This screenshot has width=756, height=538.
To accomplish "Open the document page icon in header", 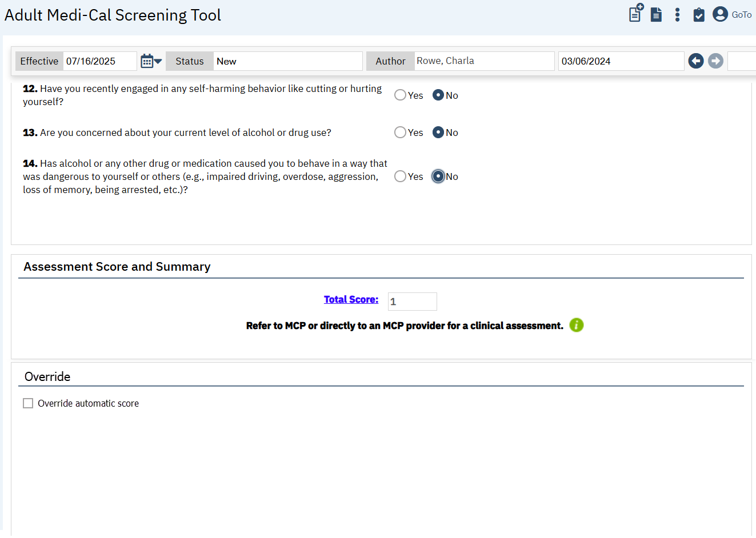I will [656, 14].
